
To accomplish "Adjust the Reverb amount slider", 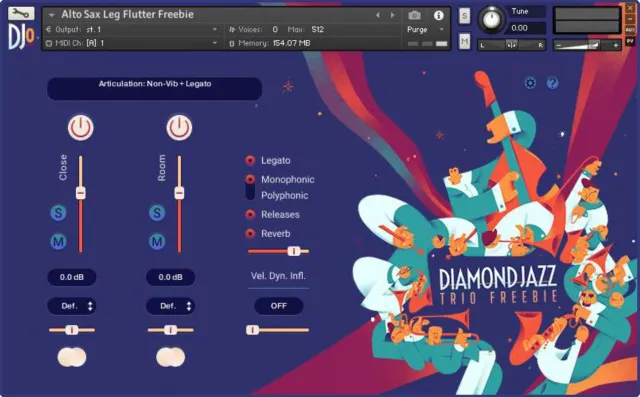I will 278,251.
